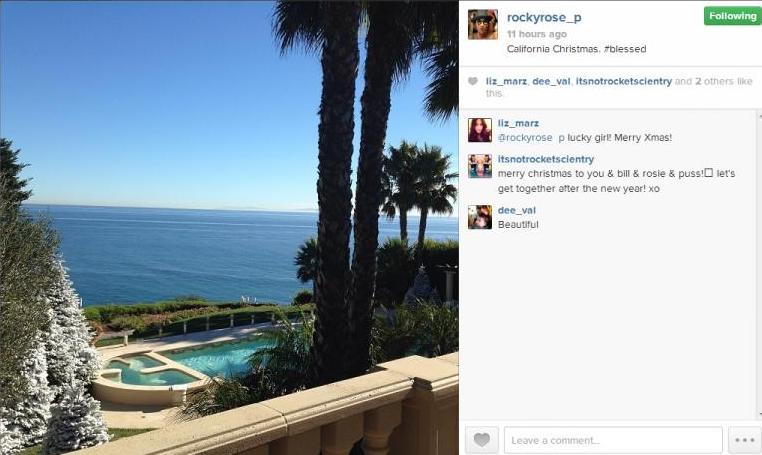Click the heart like button beside comment box
The width and height of the screenshot is (762, 455).
tap(482, 440)
